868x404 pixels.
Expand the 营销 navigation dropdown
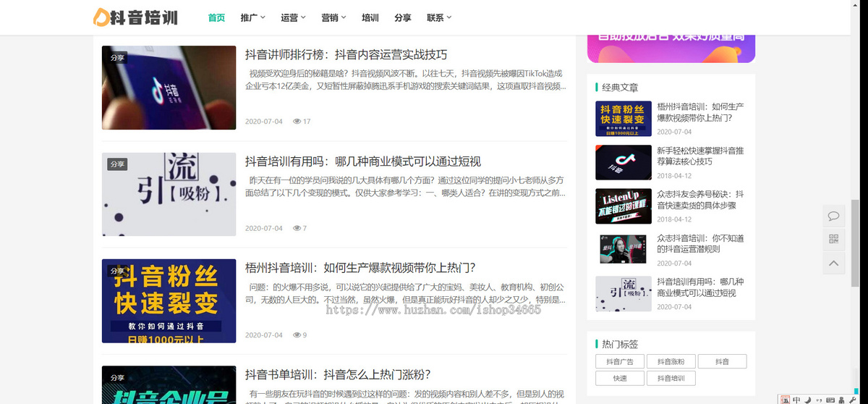tap(333, 17)
